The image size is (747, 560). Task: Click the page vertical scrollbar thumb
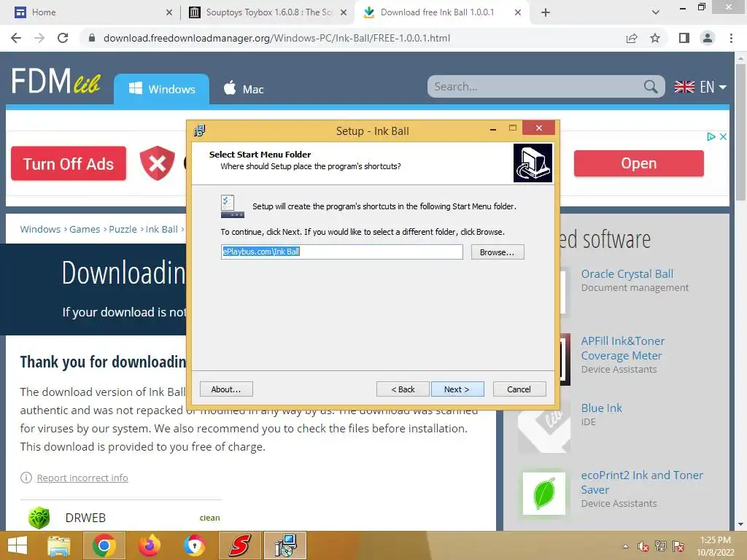click(740, 132)
